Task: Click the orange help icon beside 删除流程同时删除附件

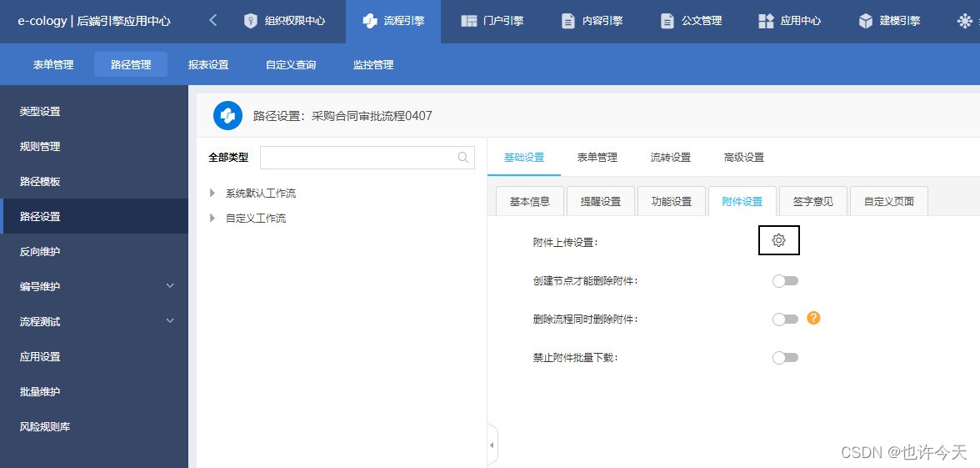Action: click(813, 318)
